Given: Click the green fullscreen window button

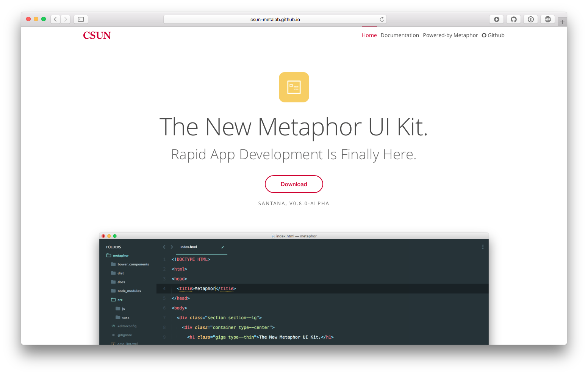Looking at the screenshot, I should (x=44, y=19).
